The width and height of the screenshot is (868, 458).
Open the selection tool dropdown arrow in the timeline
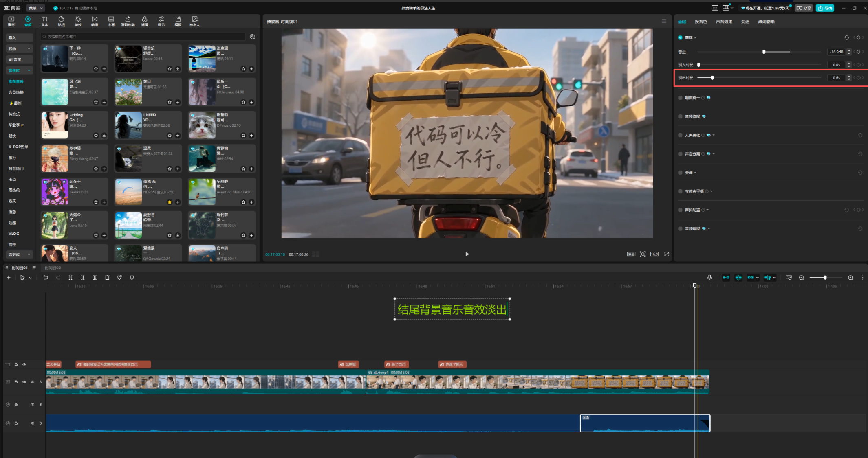point(30,278)
